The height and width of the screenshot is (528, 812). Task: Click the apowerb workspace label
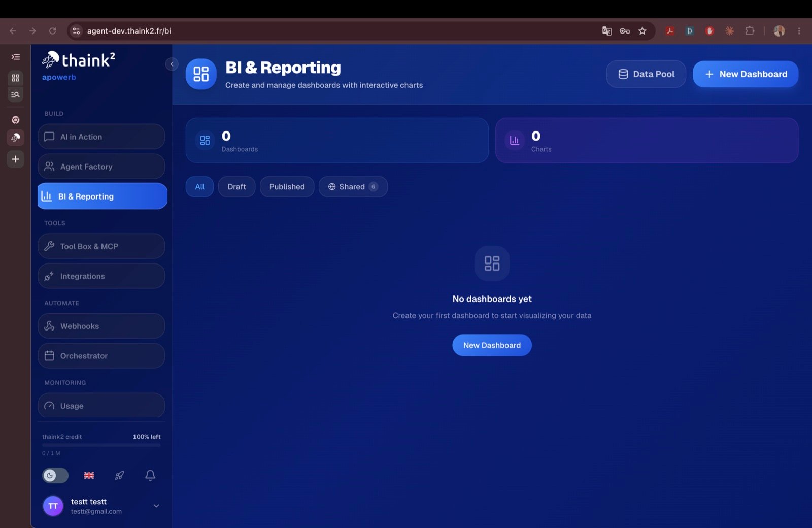[59, 77]
